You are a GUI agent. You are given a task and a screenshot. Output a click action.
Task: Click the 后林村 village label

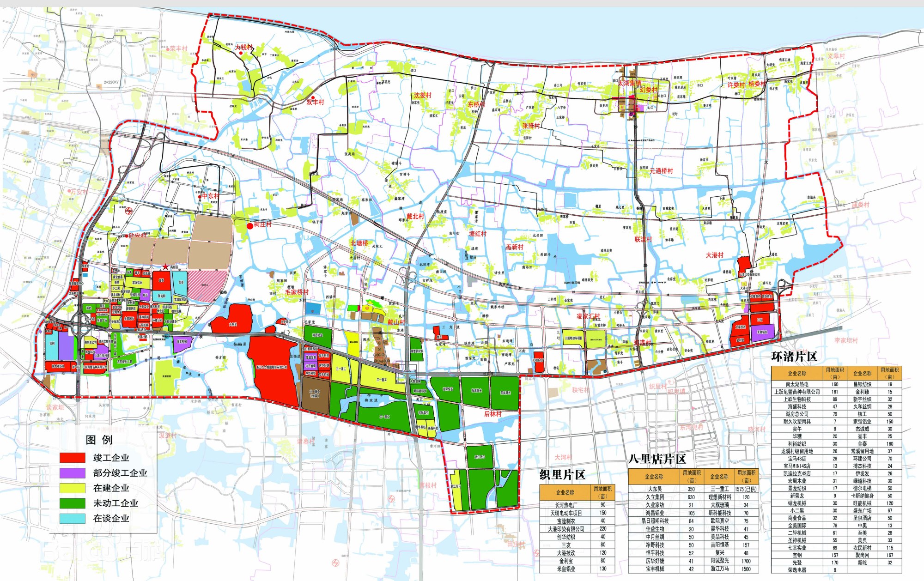point(492,414)
